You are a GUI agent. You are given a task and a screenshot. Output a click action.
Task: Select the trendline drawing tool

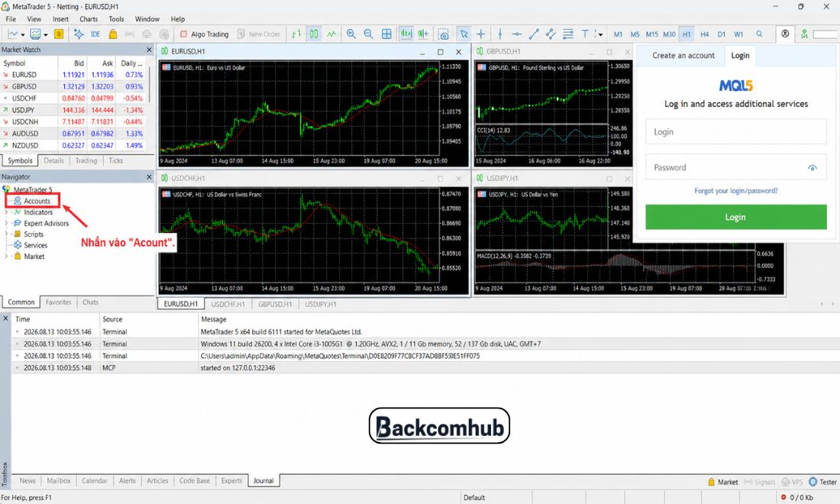coord(534,34)
